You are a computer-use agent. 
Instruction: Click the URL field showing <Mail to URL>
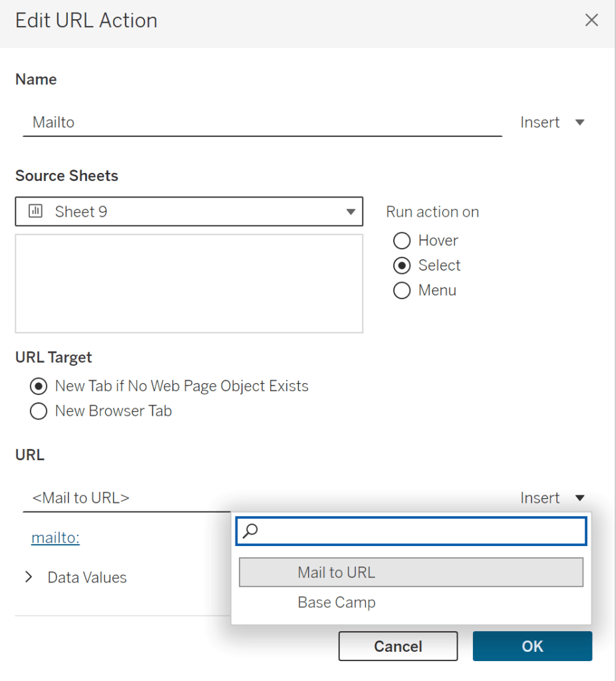pos(126,497)
